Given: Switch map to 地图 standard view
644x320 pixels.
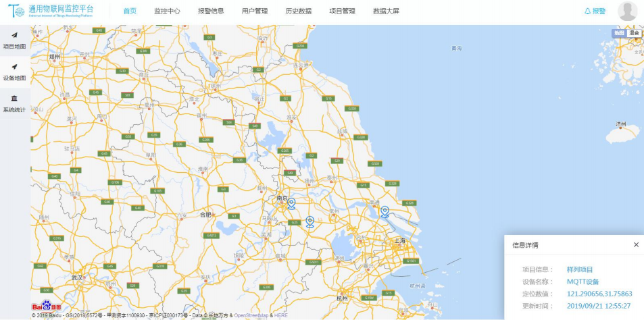Looking at the screenshot, I should coord(619,33).
